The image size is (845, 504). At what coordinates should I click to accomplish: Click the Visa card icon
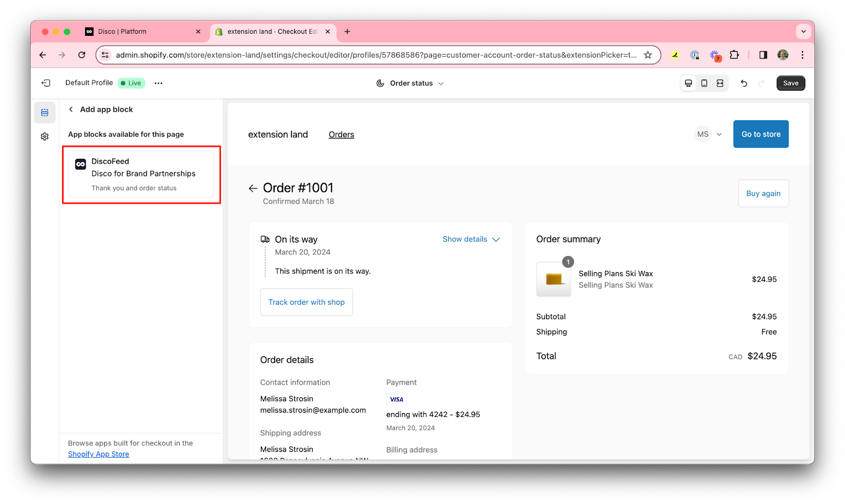(x=397, y=400)
